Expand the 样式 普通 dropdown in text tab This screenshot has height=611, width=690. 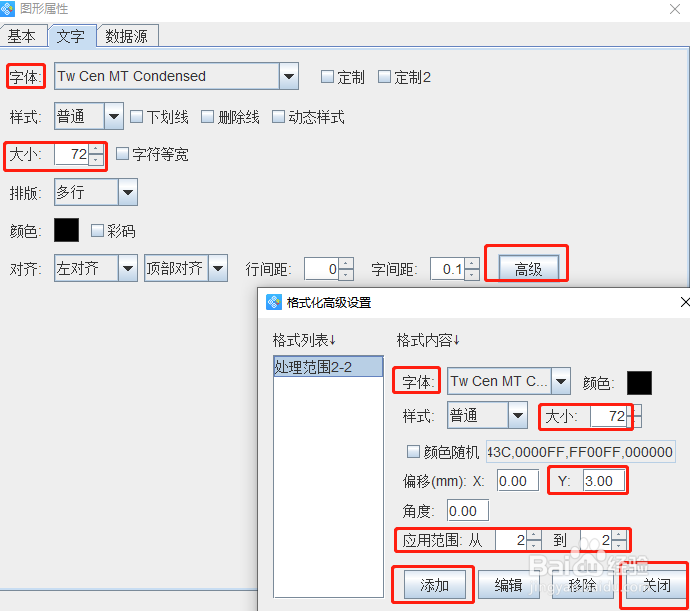[x=114, y=116]
